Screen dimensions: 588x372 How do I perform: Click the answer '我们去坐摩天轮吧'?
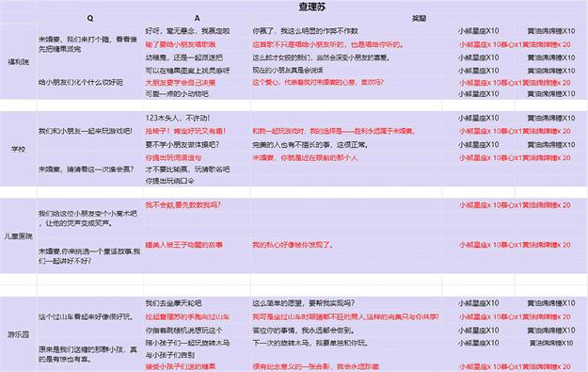173,303
